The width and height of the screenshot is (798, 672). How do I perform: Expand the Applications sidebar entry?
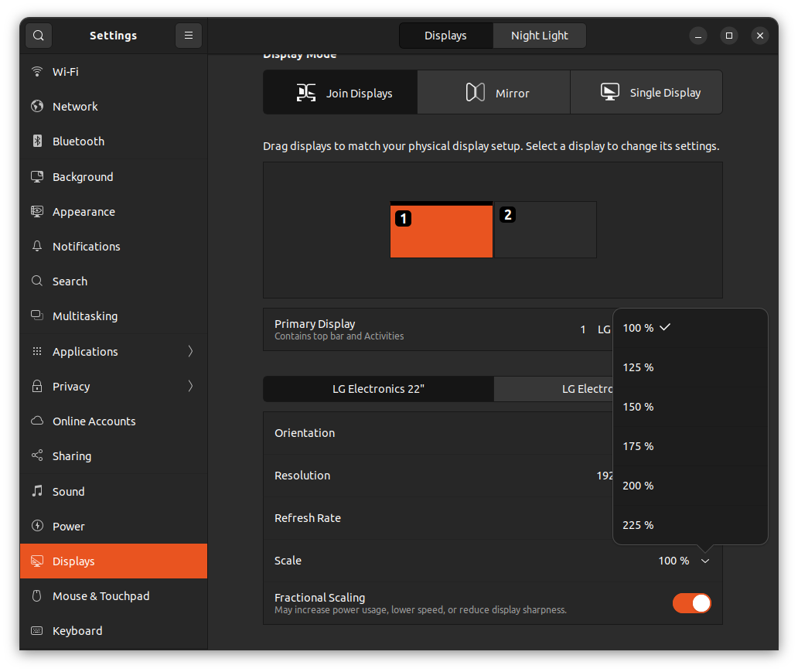pos(85,351)
